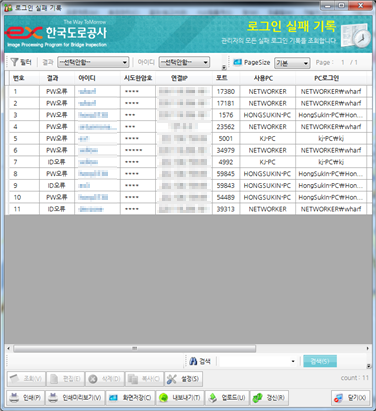Sort by 포트 column header
This screenshot has height=411, width=376.
(226, 78)
